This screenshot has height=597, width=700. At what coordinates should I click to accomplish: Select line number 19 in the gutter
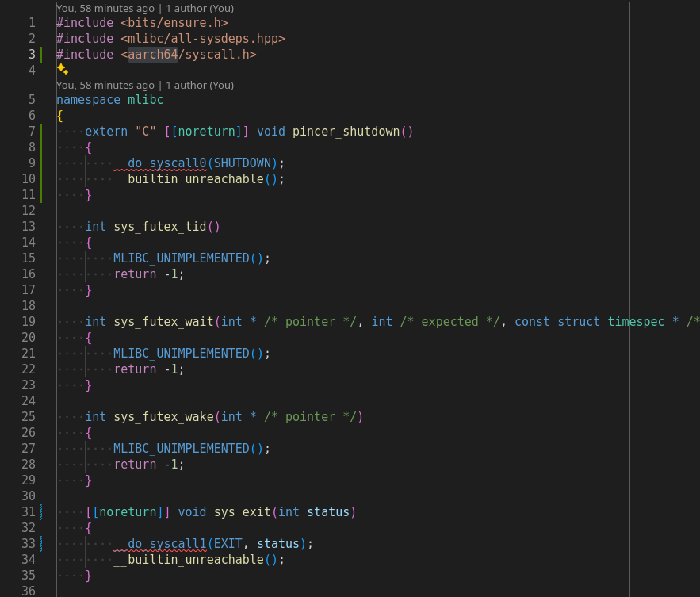(x=29, y=322)
